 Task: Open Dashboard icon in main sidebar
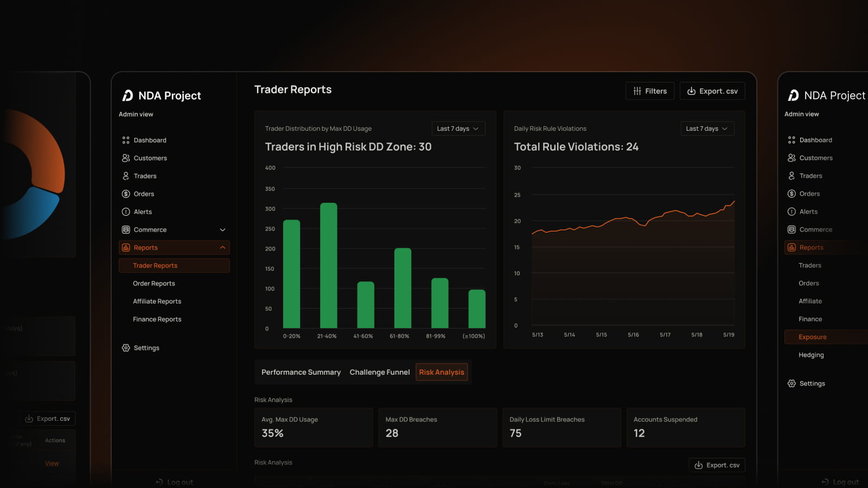[126, 140]
